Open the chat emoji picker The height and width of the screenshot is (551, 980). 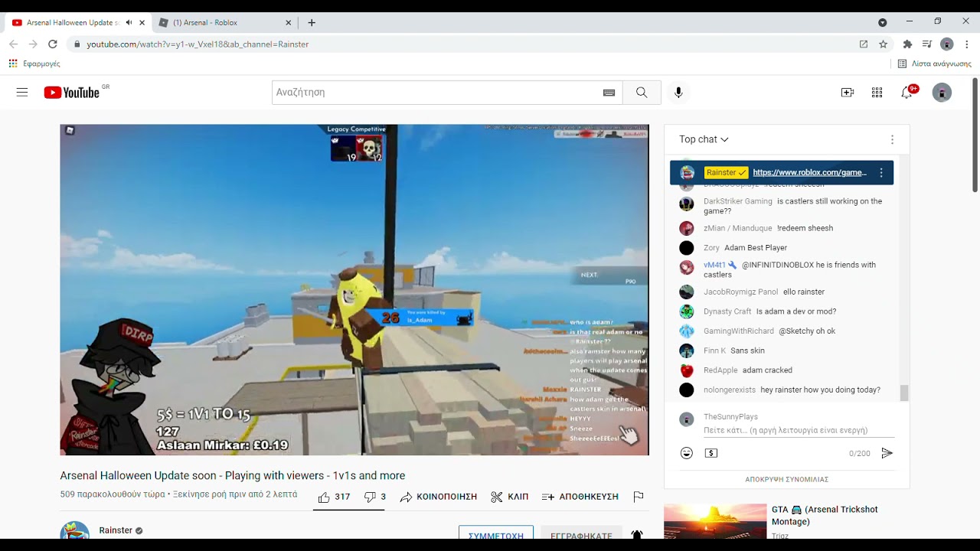tap(687, 453)
